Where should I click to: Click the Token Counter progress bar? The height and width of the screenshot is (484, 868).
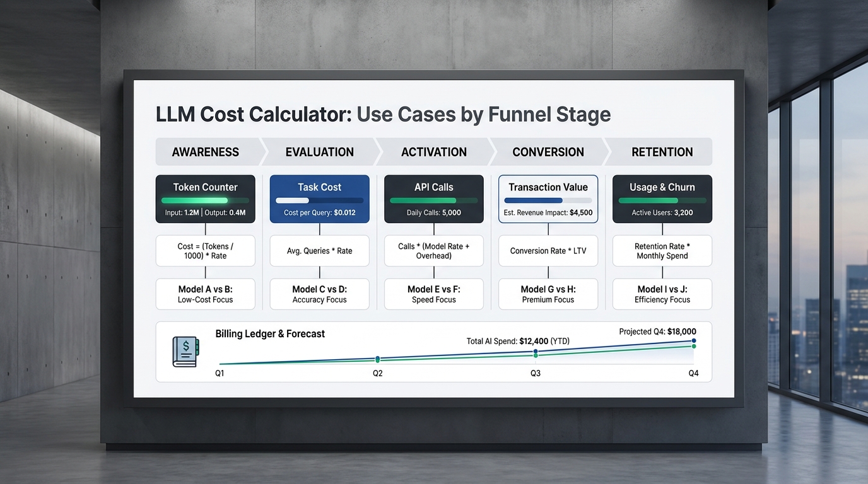pos(206,200)
